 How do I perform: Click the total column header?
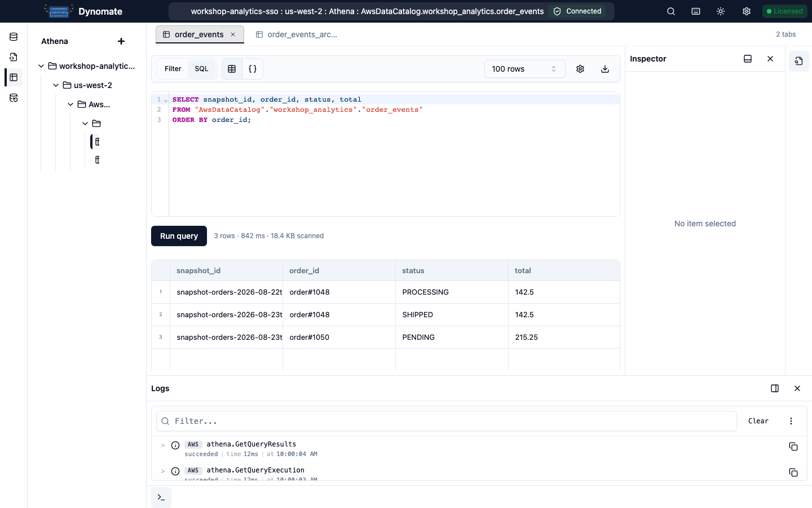click(x=564, y=270)
